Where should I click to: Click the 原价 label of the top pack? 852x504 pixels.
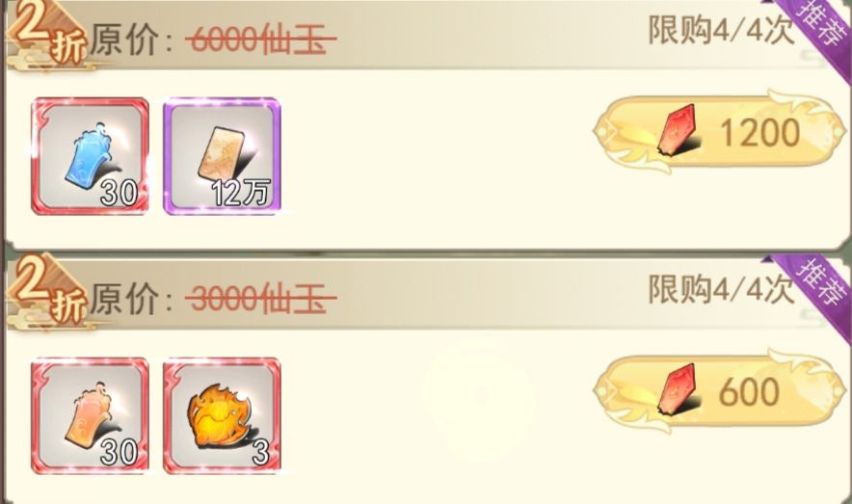[x=124, y=40]
